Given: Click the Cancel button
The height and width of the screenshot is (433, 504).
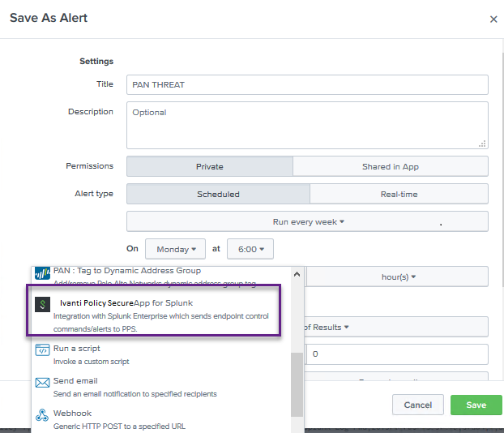Looking at the screenshot, I should coord(418,405).
